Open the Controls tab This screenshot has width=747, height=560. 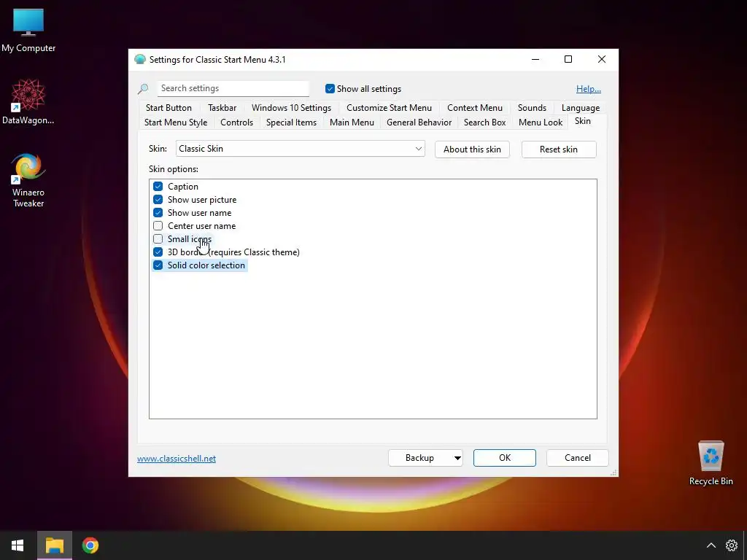point(236,122)
